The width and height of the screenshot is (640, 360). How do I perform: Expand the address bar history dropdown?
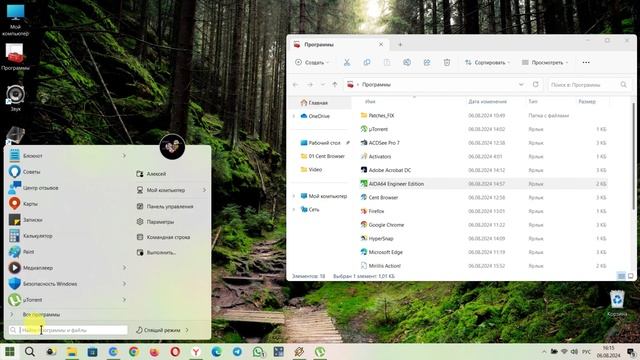521,84
